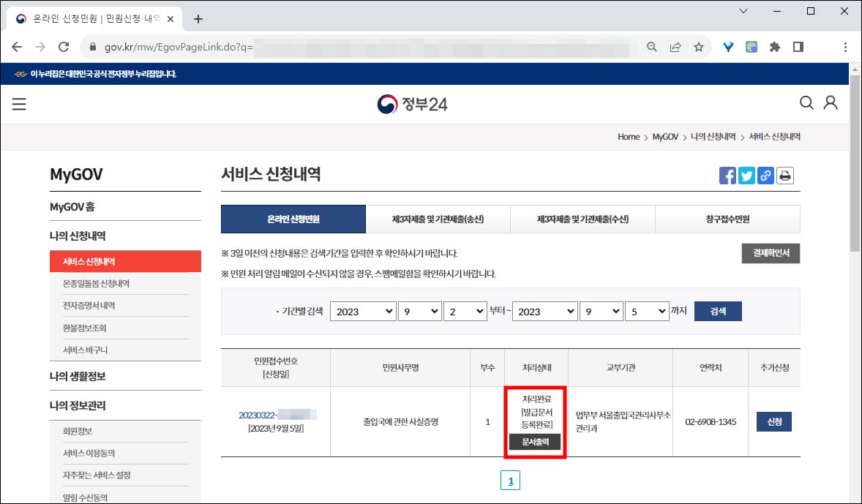
Task: Share the page via the Twitter icon
Action: pos(746,176)
